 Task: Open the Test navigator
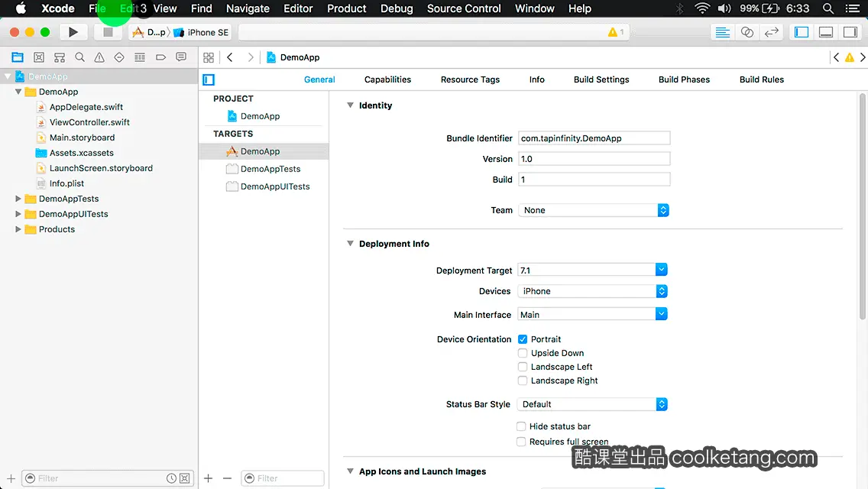click(x=119, y=57)
